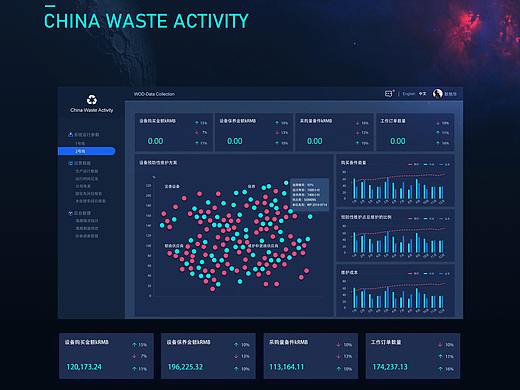
Task: Open last sub-item under second sidebar section
Action: tap(91, 201)
